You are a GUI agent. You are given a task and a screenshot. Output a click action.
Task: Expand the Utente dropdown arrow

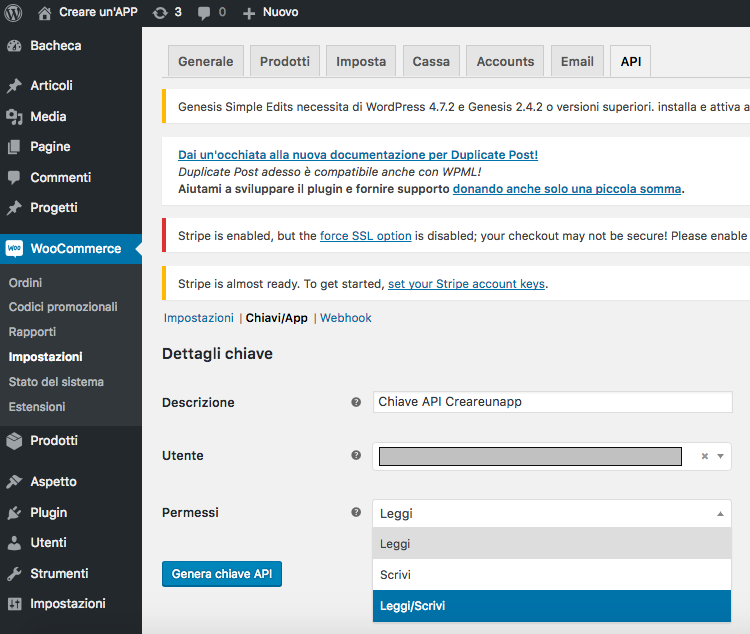719,456
